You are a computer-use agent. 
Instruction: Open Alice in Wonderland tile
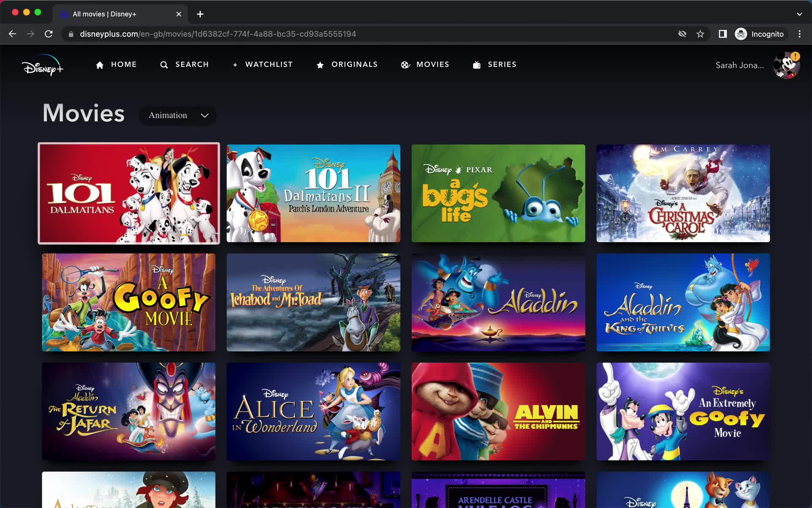313,411
